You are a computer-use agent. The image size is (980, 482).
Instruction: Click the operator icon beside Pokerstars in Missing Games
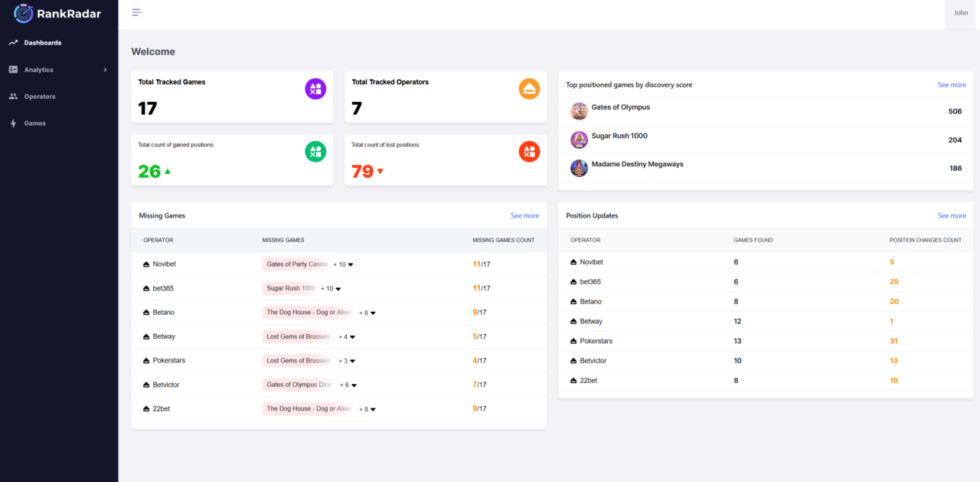pyautogui.click(x=146, y=360)
